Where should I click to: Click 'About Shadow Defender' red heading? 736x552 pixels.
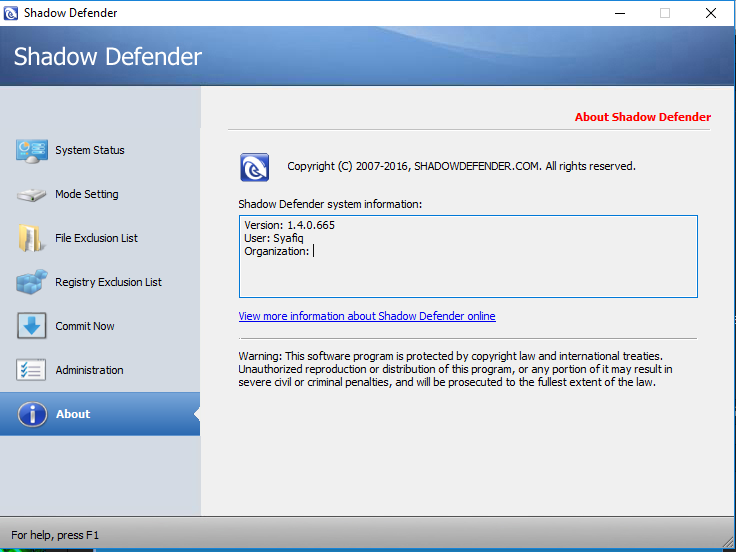(643, 117)
